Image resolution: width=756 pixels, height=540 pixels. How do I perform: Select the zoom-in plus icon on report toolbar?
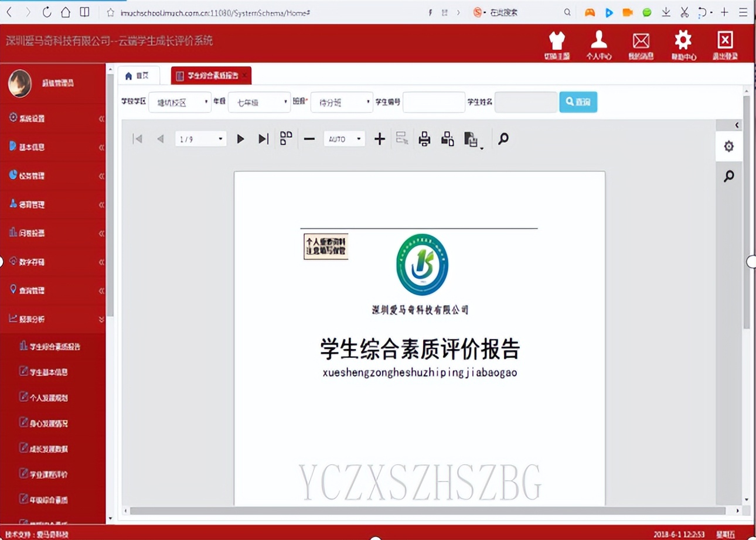click(x=379, y=139)
